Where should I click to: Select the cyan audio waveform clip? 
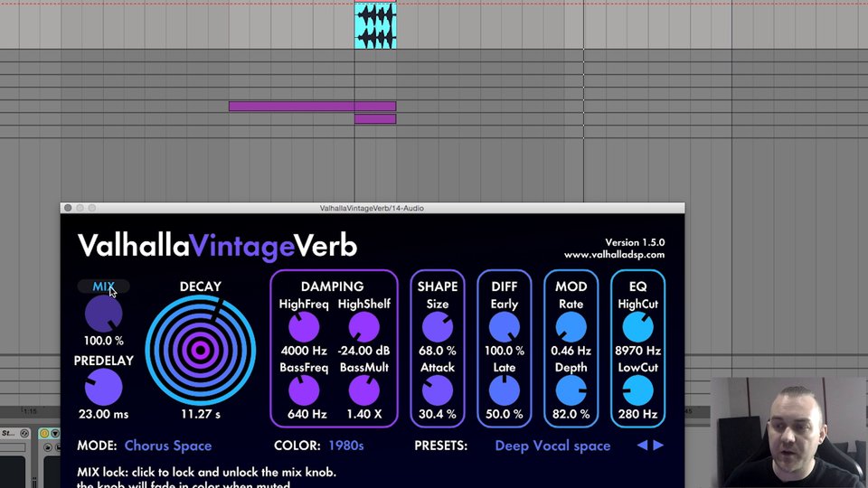pyautogui.click(x=375, y=25)
